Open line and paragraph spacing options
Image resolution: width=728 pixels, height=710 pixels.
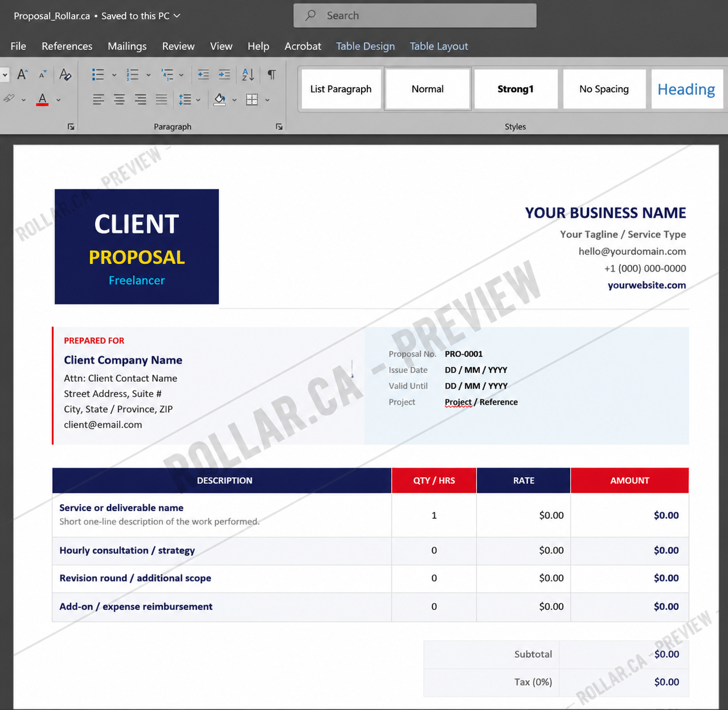(185, 100)
